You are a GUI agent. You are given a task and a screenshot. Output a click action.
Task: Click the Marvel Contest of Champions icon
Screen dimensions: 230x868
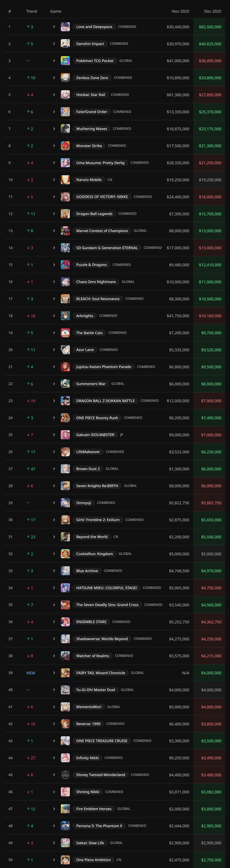click(65, 231)
